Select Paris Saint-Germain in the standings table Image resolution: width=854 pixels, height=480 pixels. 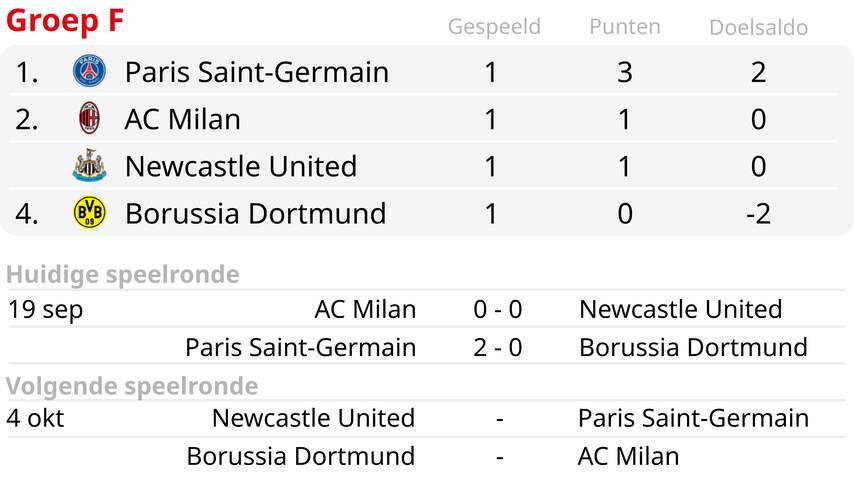tap(257, 72)
